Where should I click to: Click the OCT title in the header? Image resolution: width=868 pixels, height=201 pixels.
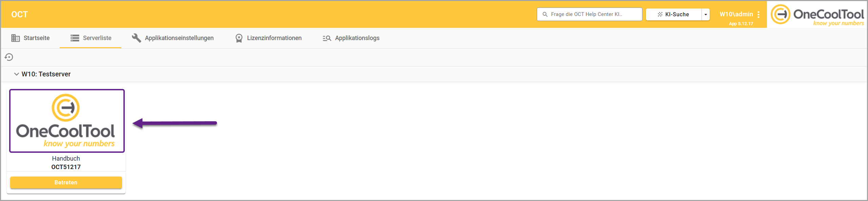click(20, 14)
